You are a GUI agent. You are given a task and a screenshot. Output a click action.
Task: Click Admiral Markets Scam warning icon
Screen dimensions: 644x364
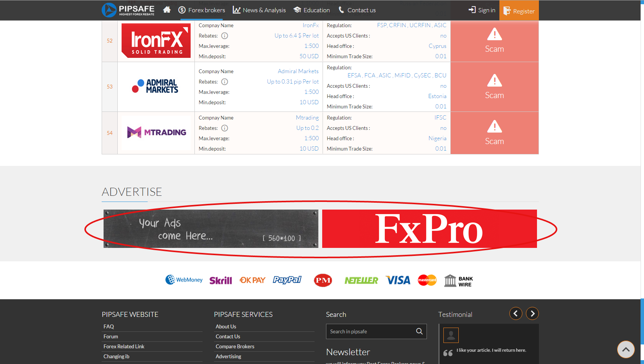494,80
